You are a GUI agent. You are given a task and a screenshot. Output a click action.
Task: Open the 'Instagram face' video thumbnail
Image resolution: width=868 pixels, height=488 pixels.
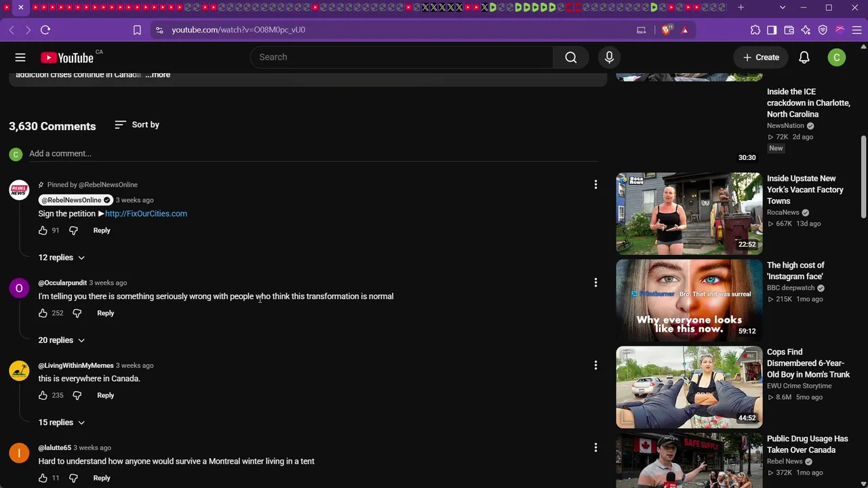pos(689,300)
